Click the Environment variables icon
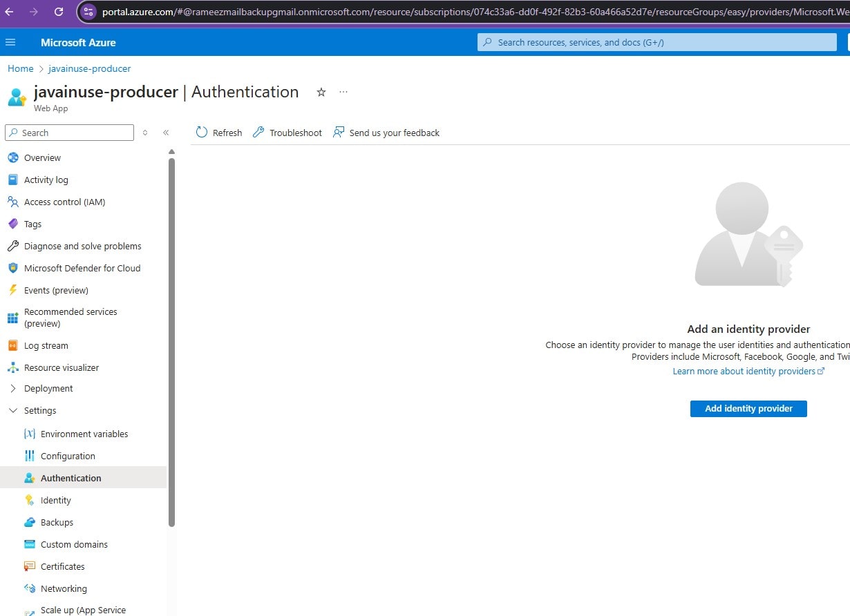This screenshot has height=616, width=850. pos(29,434)
